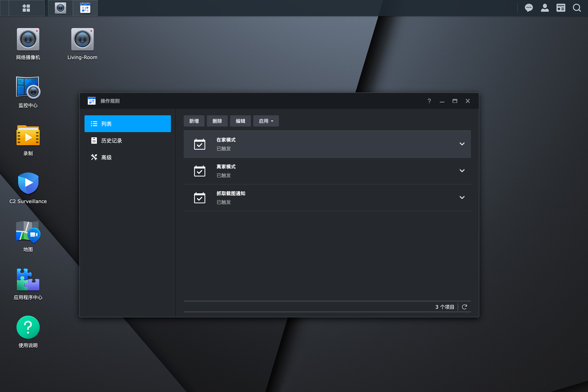The image size is (588, 392).
Task: Open 历史记录 in the sidebar
Action: pyautogui.click(x=128, y=141)
